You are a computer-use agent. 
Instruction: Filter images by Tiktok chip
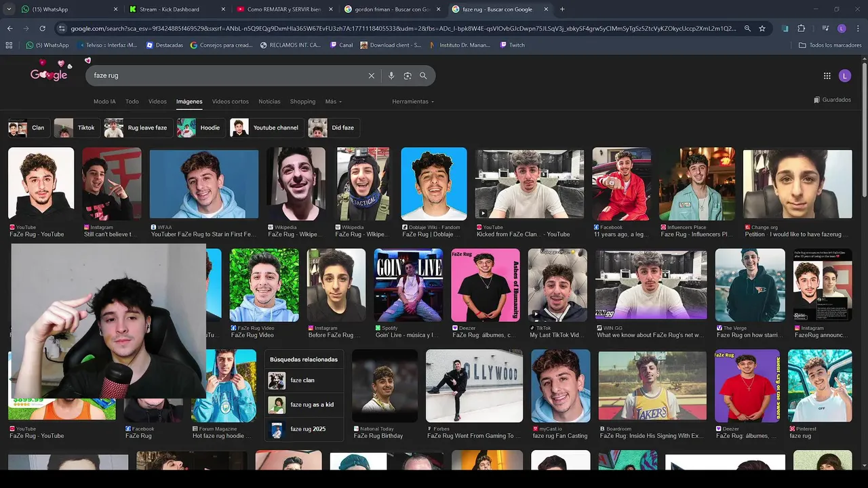[x=77, y=127]
